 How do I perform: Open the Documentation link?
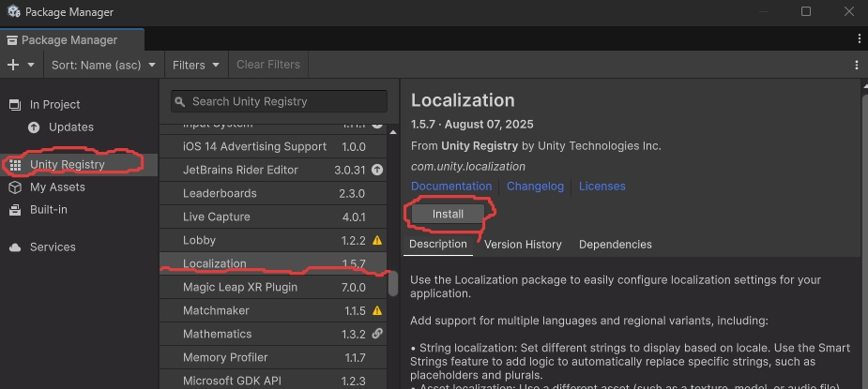click(x=451, y=186)
